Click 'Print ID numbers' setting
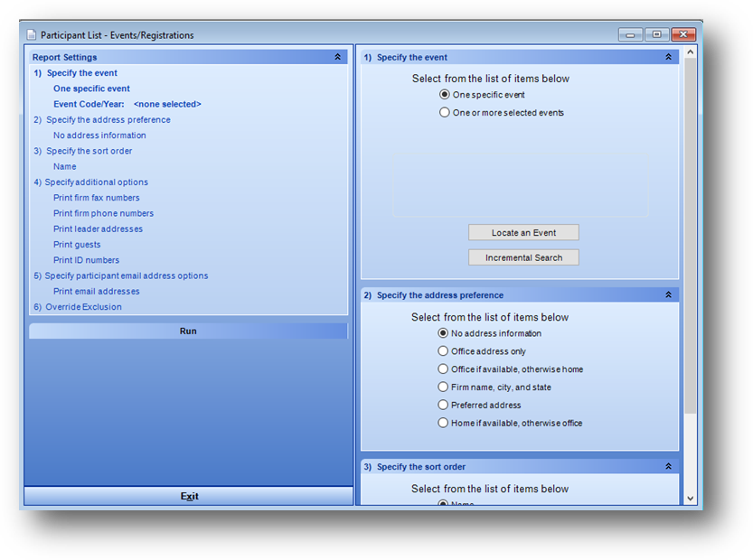This screenshot has width=753, height=560. (x=86, y=260)
